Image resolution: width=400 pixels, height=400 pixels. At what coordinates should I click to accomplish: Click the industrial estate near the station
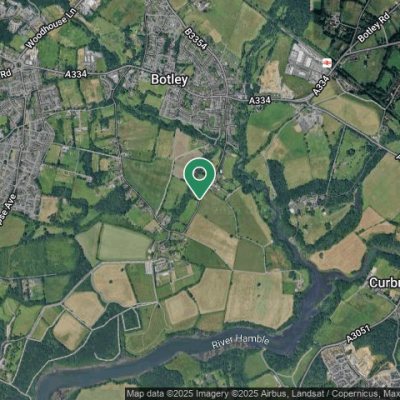tap(304, 64)
